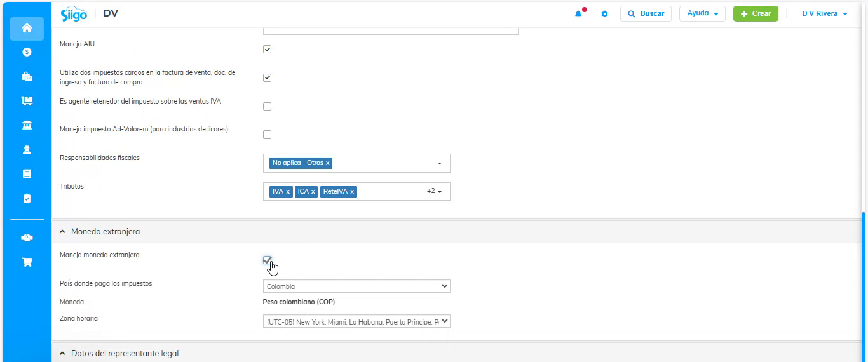Click the page vertical scrollbar
This screenshot has height=362, width=868.
tap(863, 286)
